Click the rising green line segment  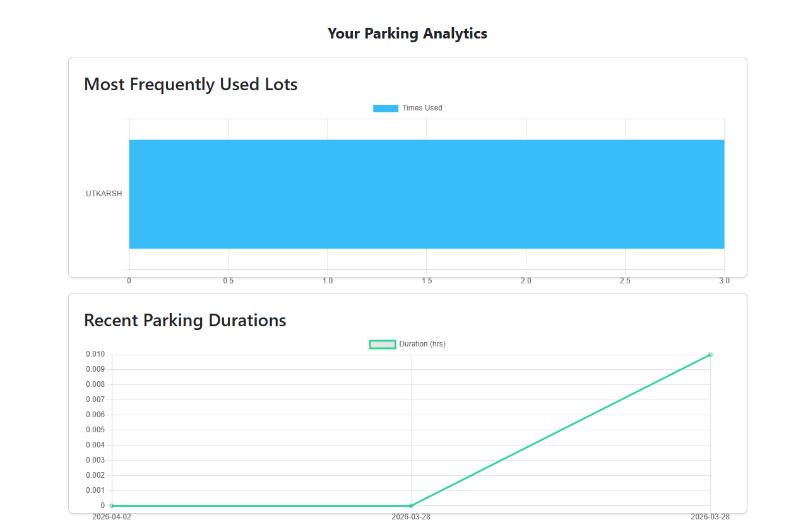point(561,430)
